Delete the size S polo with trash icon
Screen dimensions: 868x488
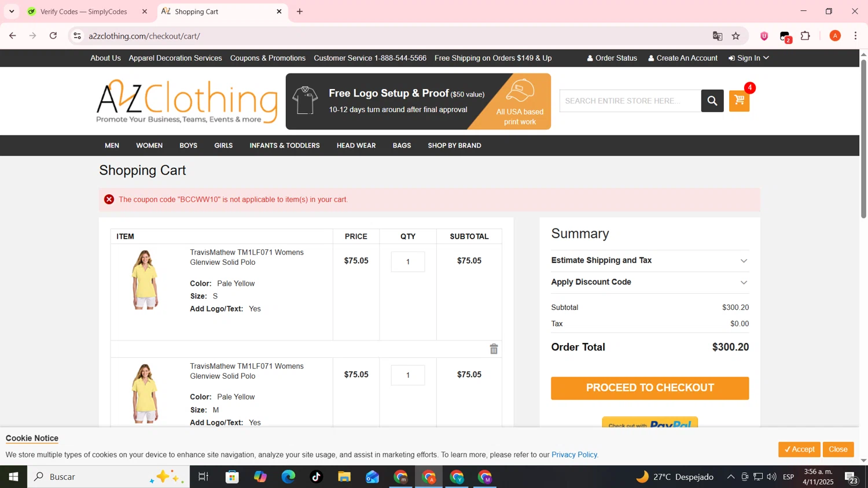click(x=494, y=349)
